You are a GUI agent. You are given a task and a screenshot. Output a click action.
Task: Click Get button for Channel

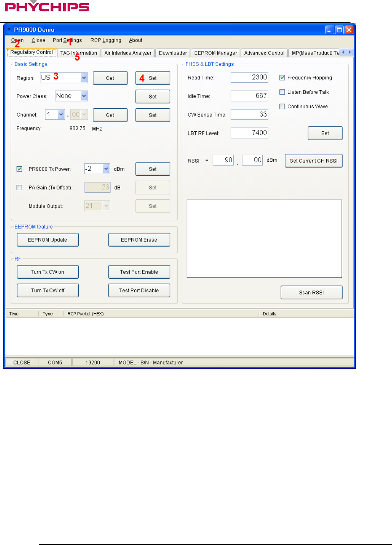(x=110, y=115)
